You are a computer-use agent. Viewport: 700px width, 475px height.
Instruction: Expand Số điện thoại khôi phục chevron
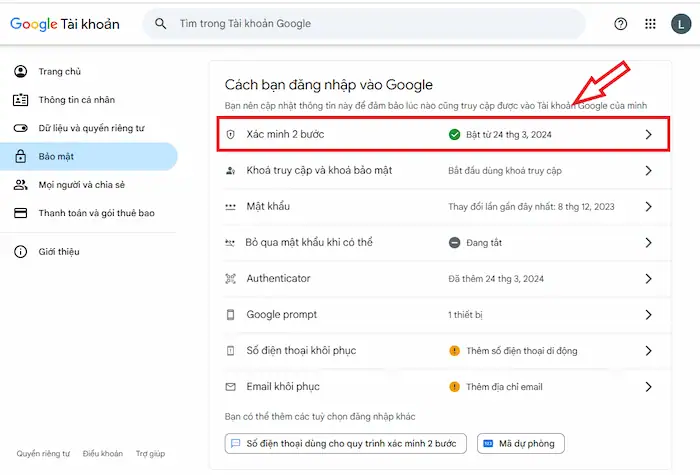coord(648,351)
